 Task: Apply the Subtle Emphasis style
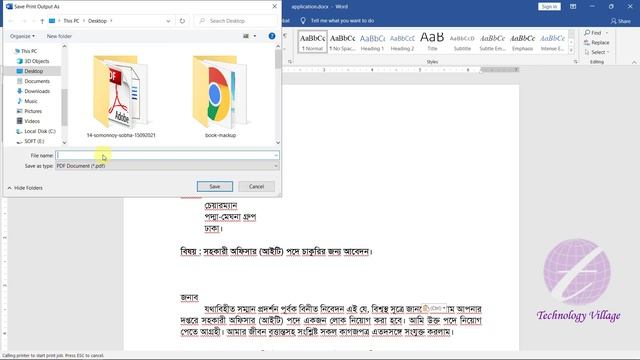point(492,42)
